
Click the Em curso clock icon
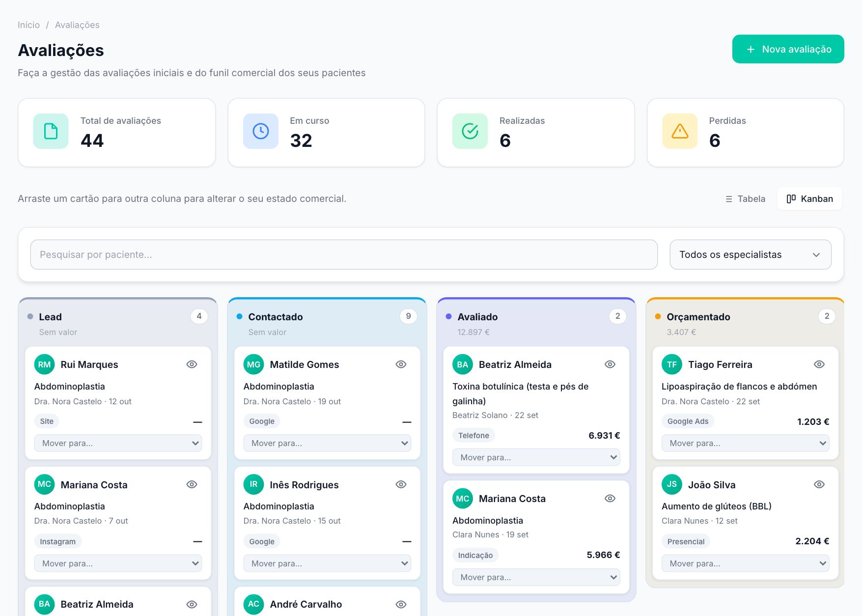[260, 131]
